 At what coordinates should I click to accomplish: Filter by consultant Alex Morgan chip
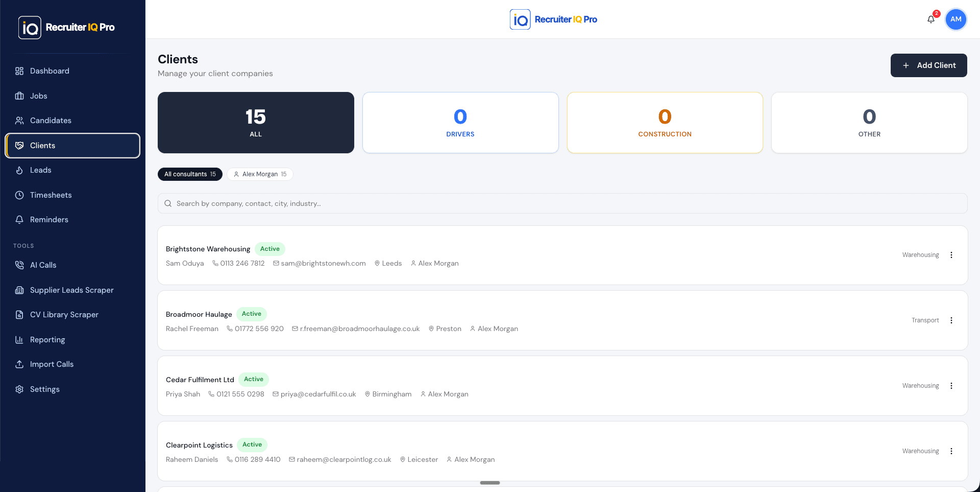click(x=260, y=174)
